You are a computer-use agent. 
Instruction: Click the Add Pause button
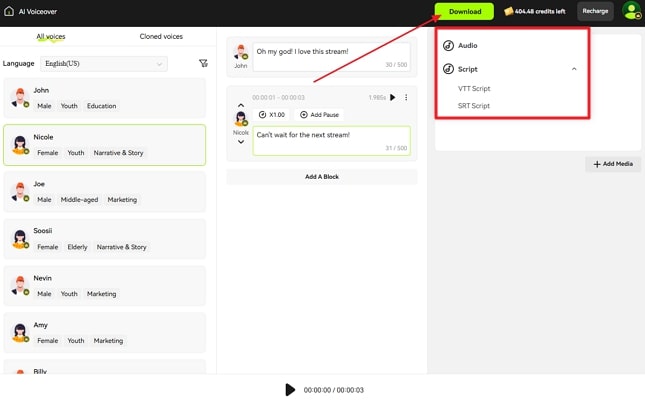point(319,114)
